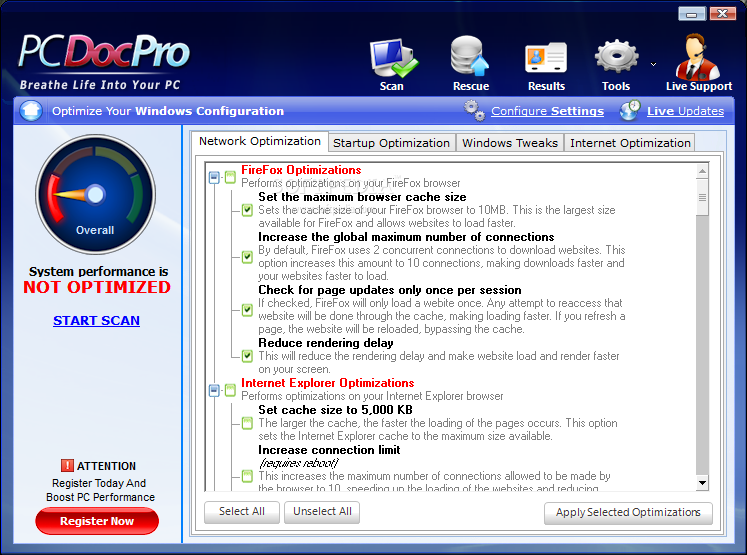The height and width of the screenshot is (555, 747).
Task: Click 'Check for page updates only once per session' title
Action: [390, 290]
